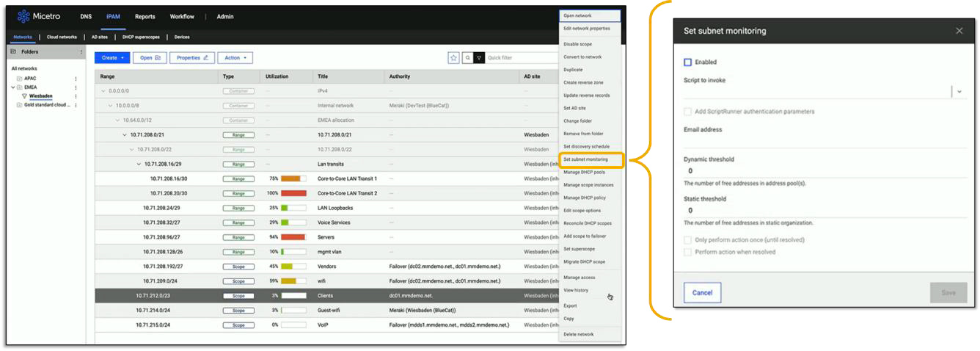Open the Create dropdown button
This screenshot has height=351, width=980.
112,57
